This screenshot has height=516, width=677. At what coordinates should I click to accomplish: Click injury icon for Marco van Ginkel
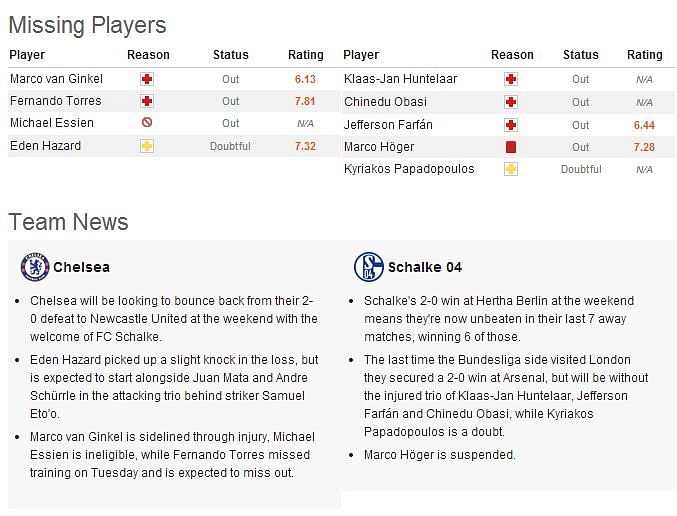pos(147,79)
